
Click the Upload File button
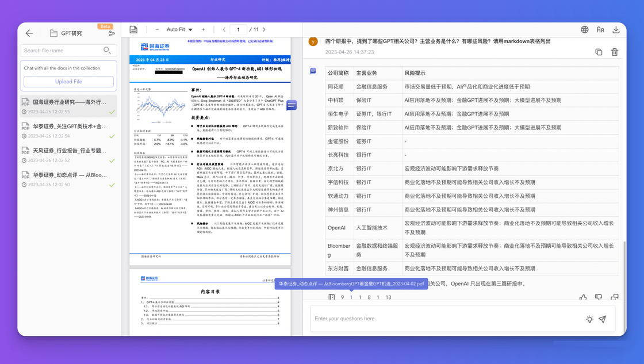(x=68, y=82)
